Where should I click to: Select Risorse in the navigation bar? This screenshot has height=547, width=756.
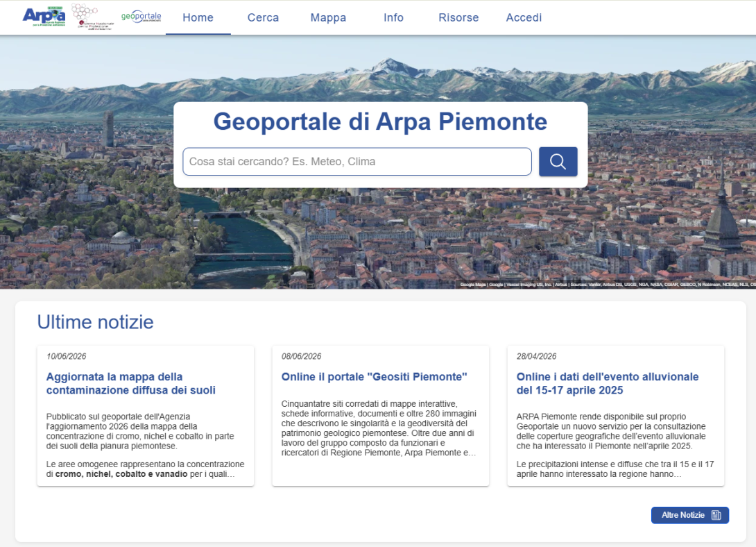(458, 18)
